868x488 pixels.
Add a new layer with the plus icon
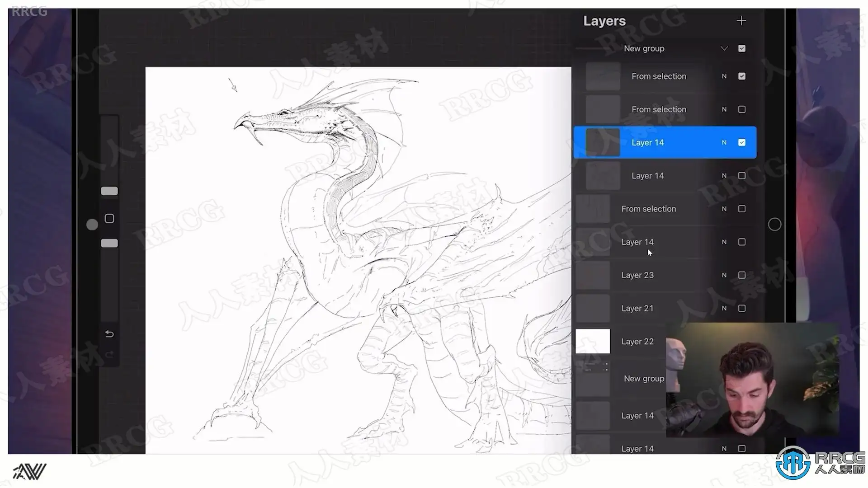[x=741, y=21]
